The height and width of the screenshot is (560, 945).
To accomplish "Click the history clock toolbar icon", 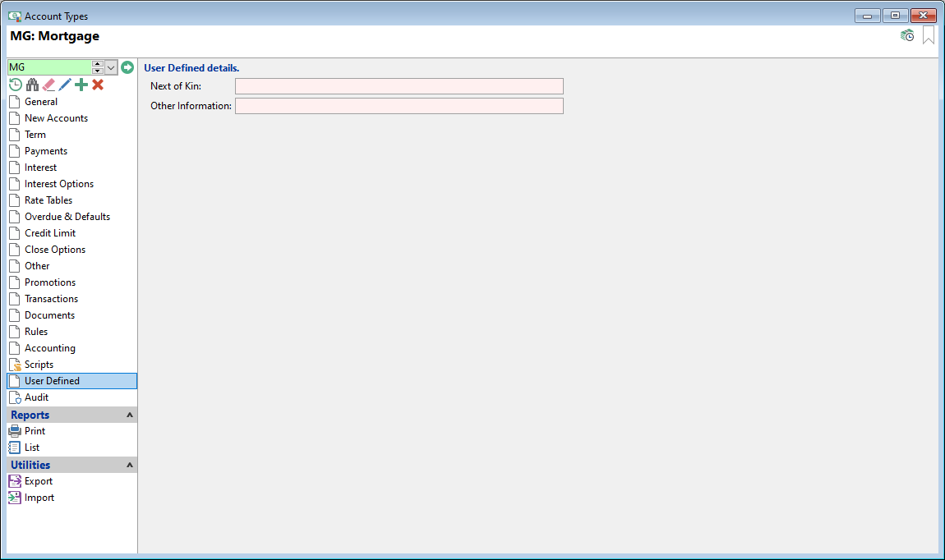I will pyautogui.click(x=16, y=85).
